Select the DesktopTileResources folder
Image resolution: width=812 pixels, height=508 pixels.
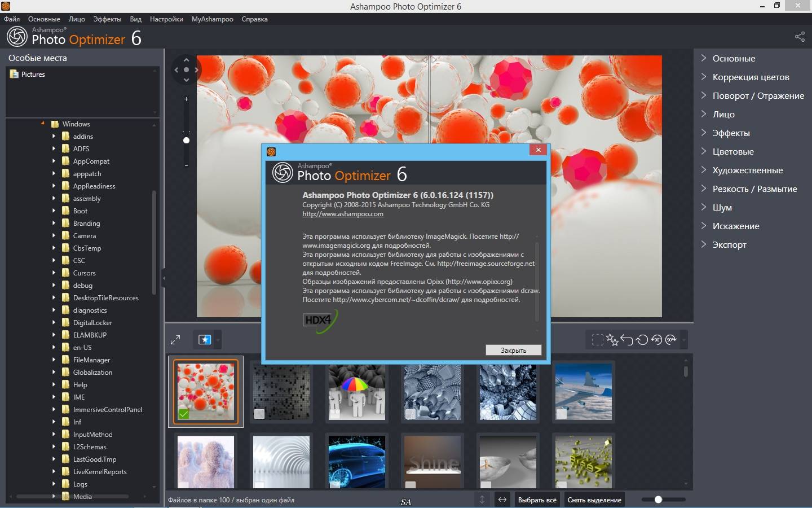tap(105, 297)
